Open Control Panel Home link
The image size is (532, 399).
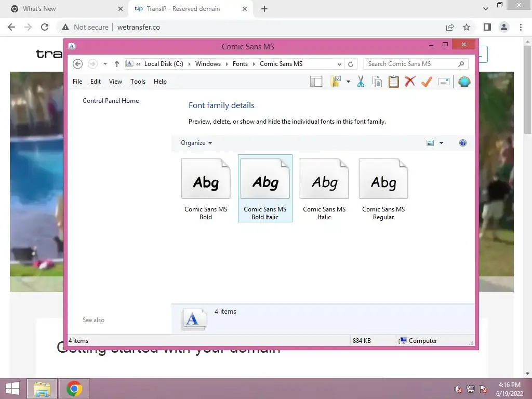[111, 101]
